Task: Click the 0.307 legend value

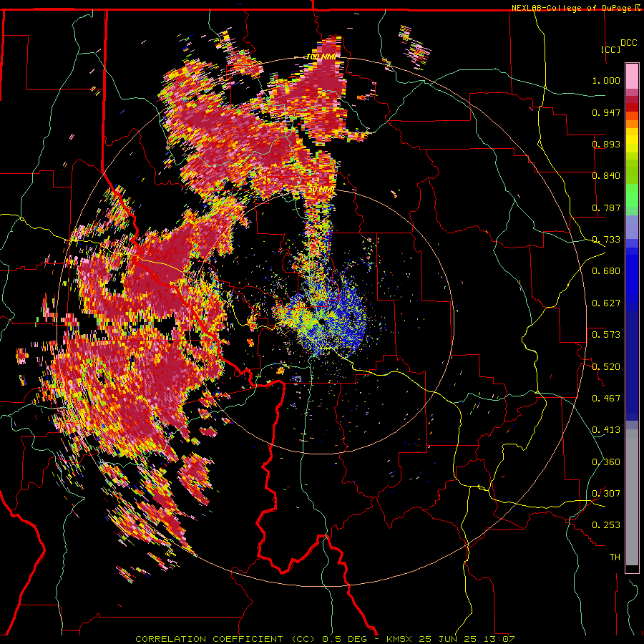Action: [606, 494]
